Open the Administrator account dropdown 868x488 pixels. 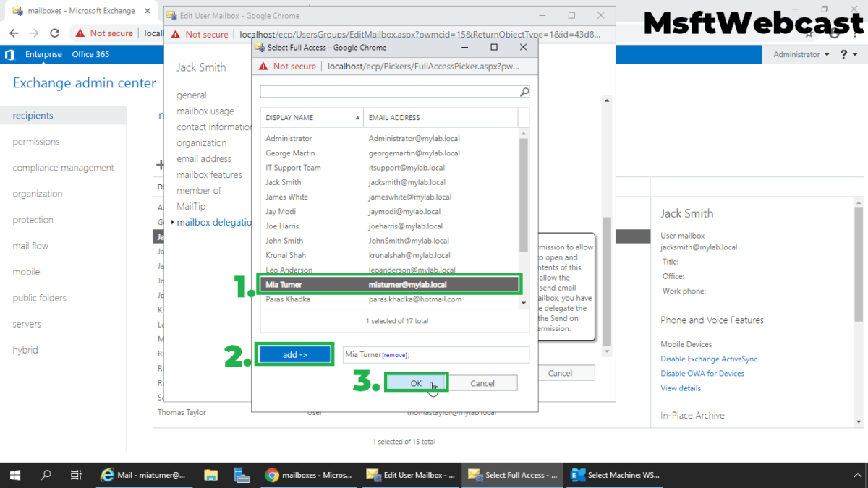tap(803, 54)
